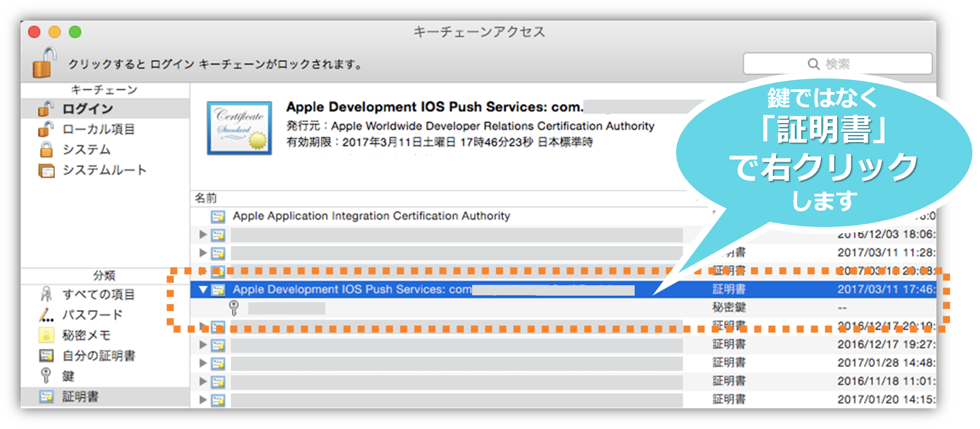Collapse the Apple Development IOS Push Services row

203,290
